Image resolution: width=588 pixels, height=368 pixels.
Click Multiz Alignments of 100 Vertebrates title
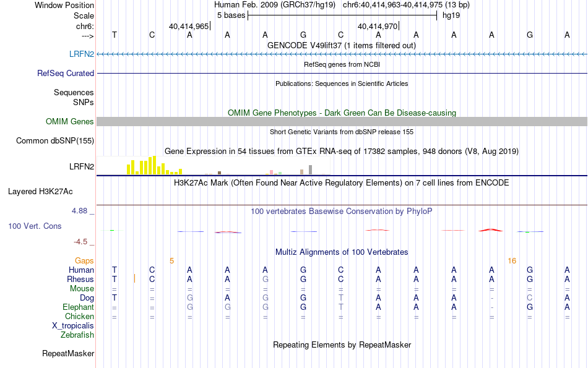342,252
